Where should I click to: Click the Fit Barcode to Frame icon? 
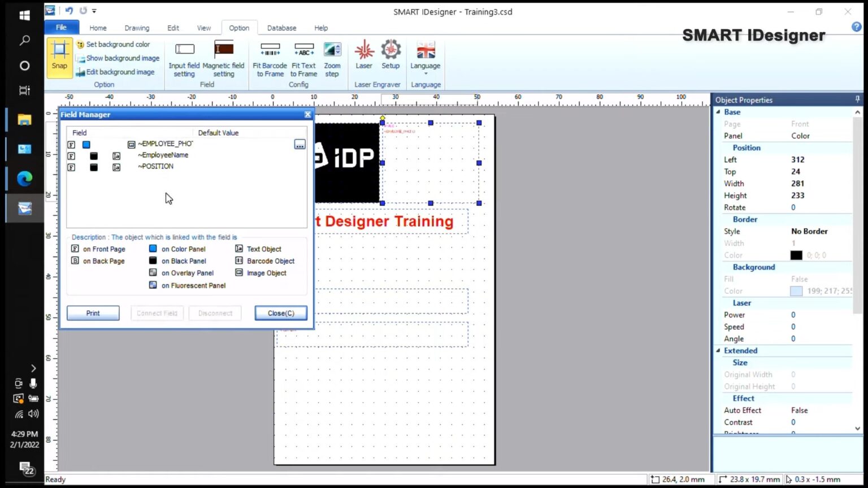(270, 56)
